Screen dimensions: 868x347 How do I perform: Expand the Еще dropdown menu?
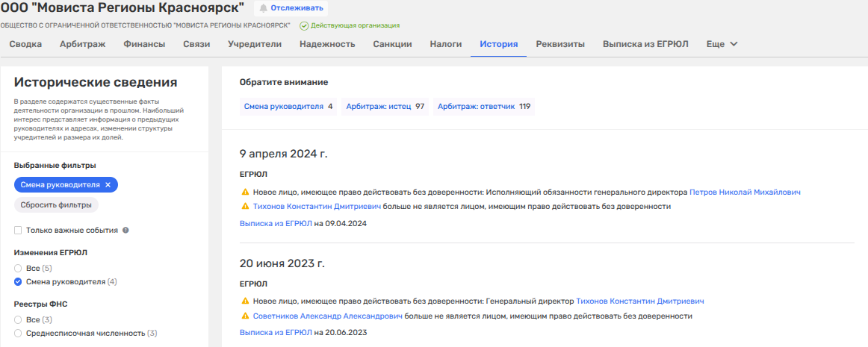722,44
